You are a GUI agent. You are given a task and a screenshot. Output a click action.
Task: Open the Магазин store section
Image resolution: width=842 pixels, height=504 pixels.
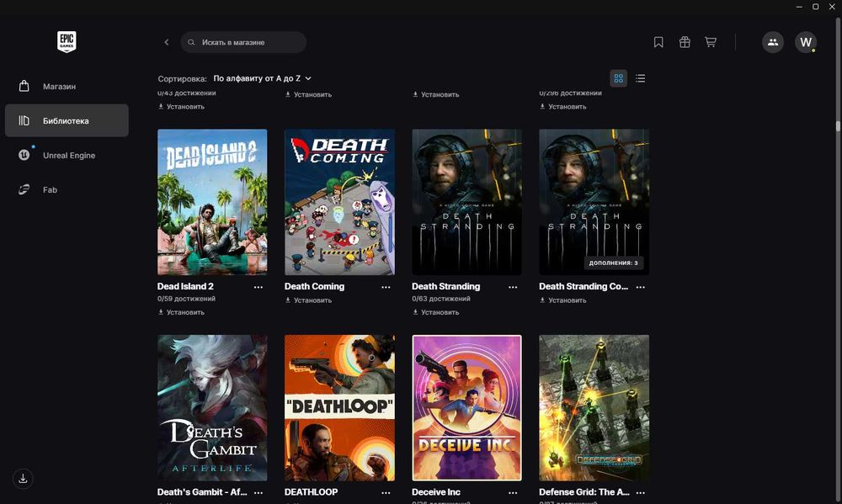pos(67,86)
